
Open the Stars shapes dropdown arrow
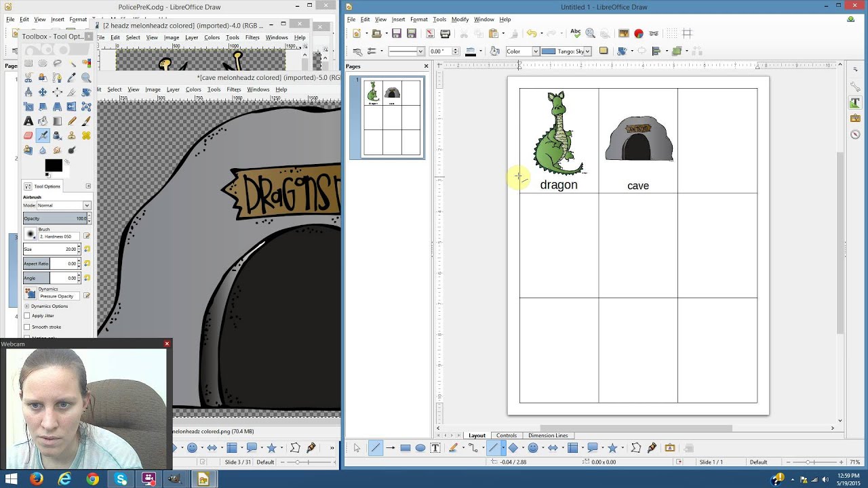click(x=621, y=448)
